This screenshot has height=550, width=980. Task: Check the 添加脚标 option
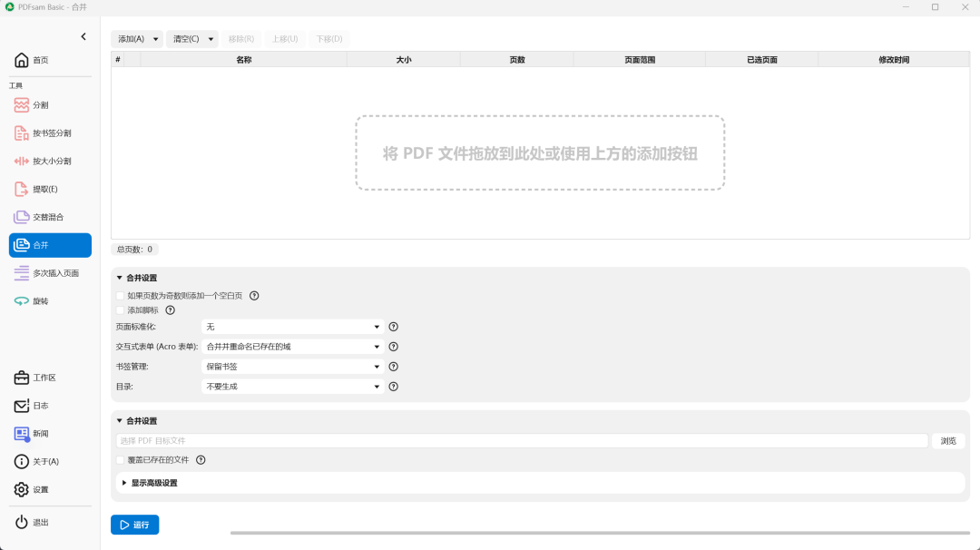[120, 310]
